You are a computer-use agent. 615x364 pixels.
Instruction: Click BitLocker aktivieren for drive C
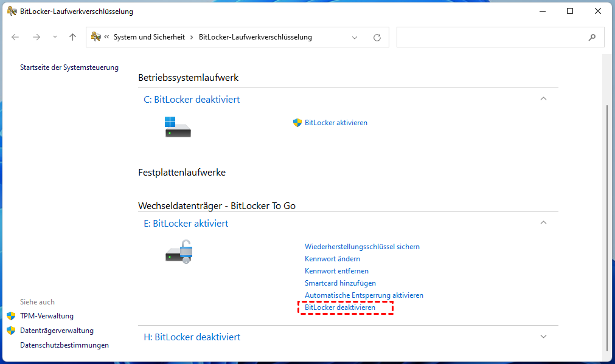point(336,123)
